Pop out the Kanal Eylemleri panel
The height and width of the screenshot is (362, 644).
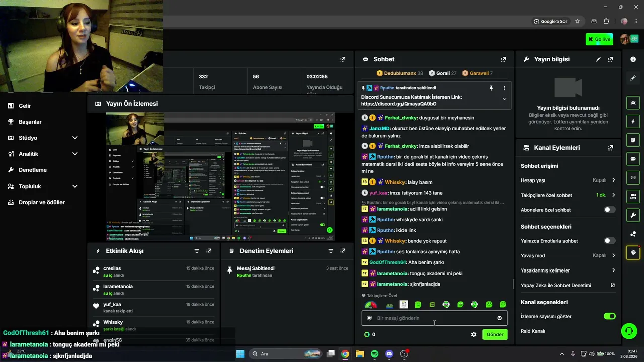[x=610, y=148]
